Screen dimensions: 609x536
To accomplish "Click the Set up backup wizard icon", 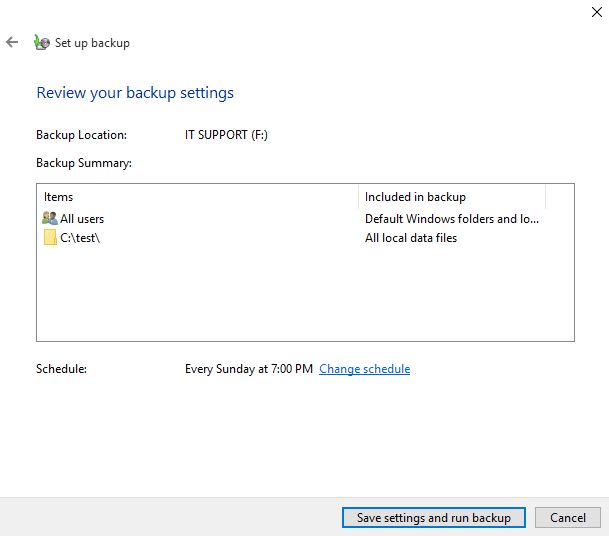I will (42, 42).
